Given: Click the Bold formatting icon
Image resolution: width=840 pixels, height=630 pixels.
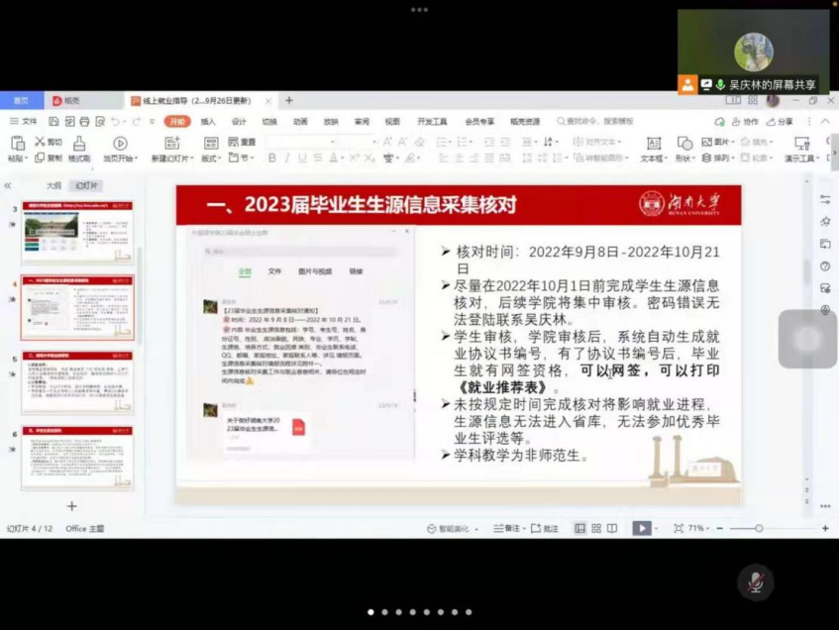Looking at the screenshot, I should coord(272,158).
